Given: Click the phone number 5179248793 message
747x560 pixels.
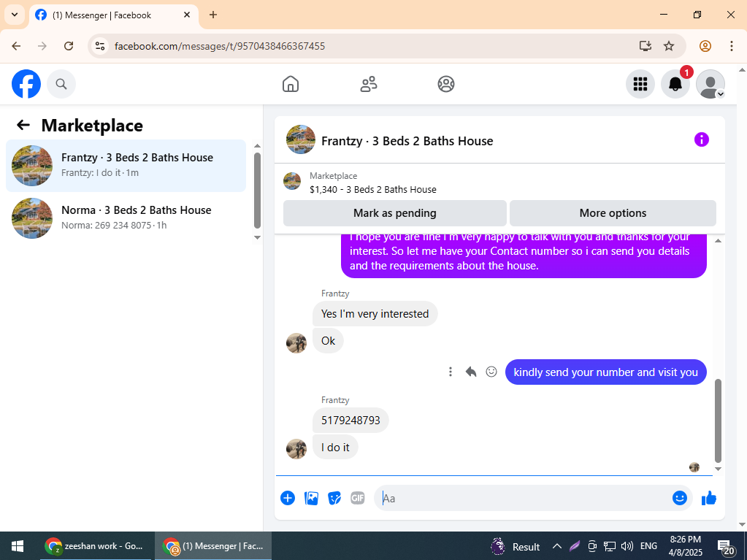Looking at the screenshot, I should tap(350, 420).
